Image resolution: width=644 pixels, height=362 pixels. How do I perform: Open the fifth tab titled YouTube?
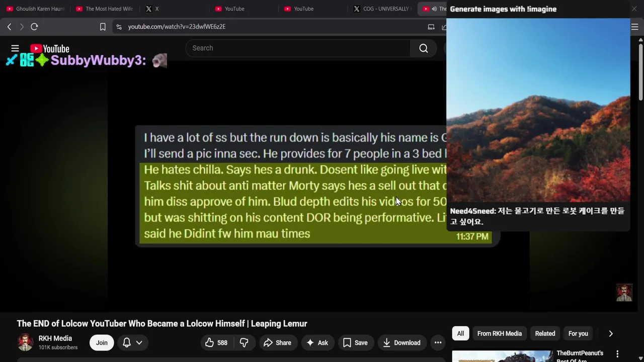313,9
